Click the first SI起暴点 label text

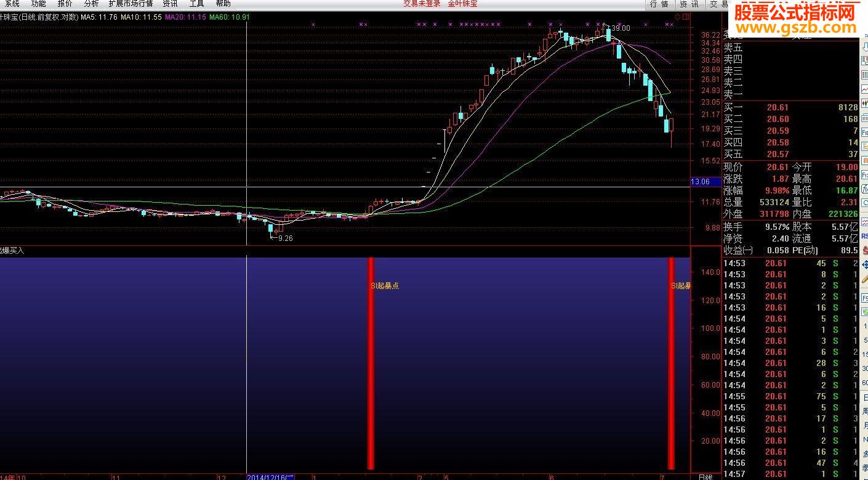pyautogui.click(x=384, y=286)
